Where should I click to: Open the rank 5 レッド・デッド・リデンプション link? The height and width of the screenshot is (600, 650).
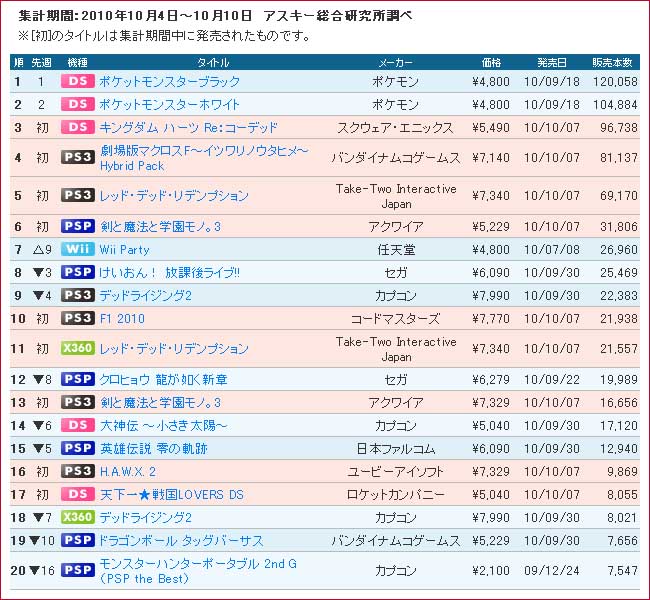click(174, 195)
